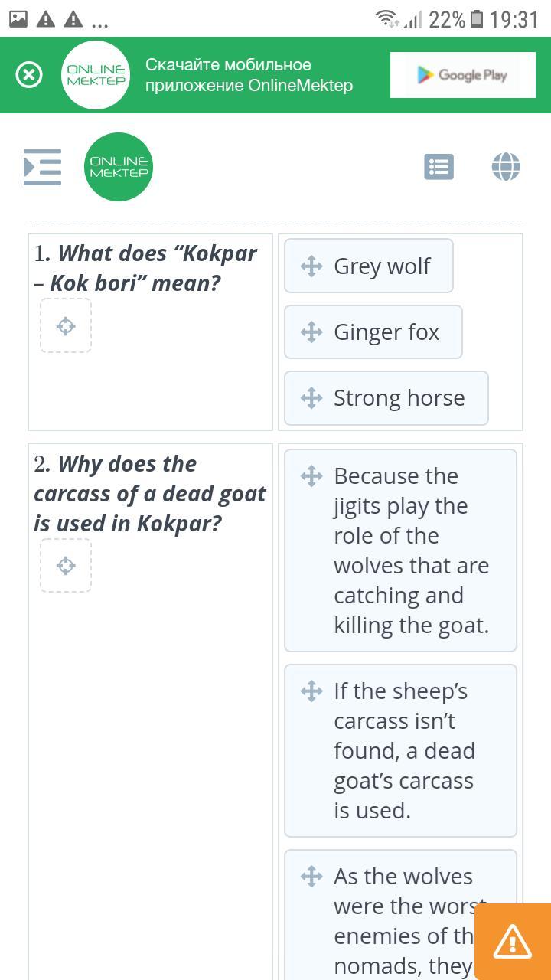Viewport: 551px width, 980px height.
Task: Select the drop target for question 1
Action: coord(66,325)
